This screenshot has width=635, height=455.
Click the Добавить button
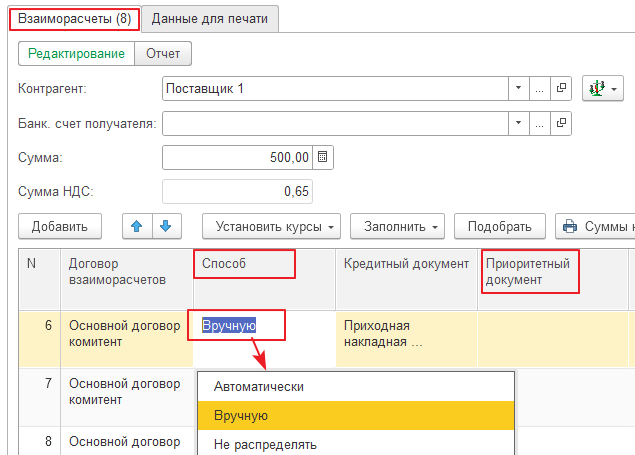tap(60, 226)
